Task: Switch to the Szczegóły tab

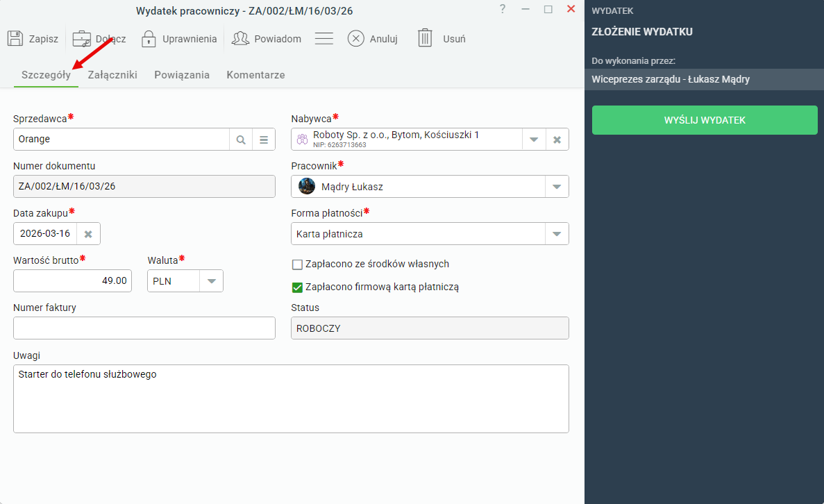Action: (x=47, y=75)
